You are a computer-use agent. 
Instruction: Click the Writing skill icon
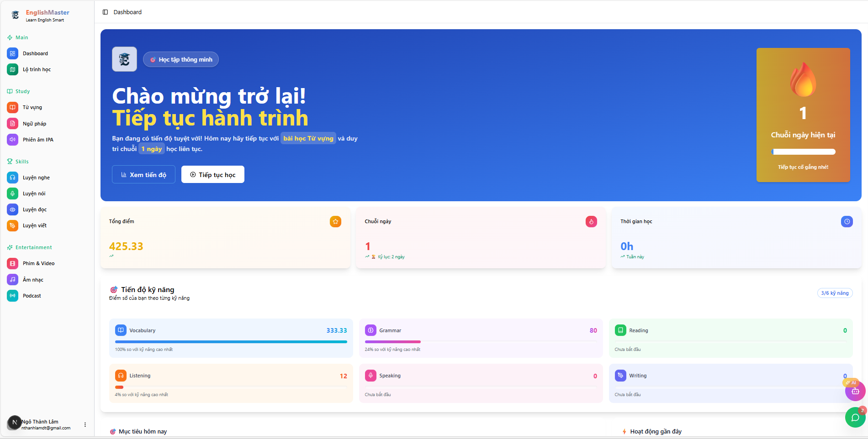coord(620,376)
